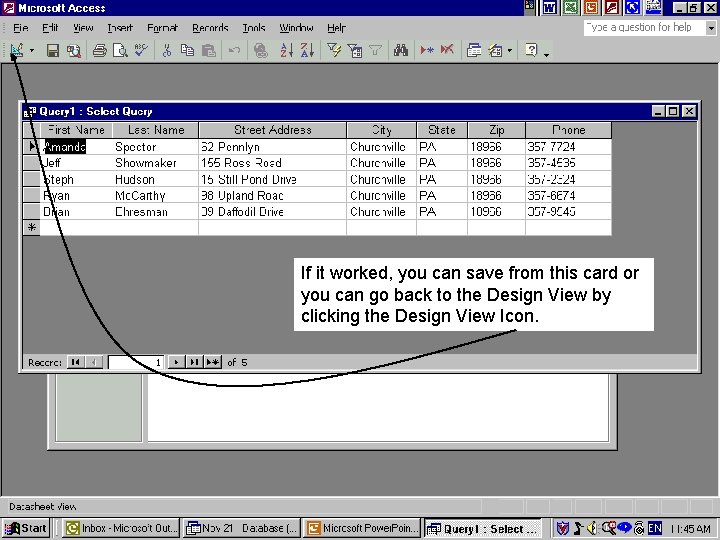
Task: Click the PowerPoint shortcut icon in the Office bar
Action: [x=591, y=7]
